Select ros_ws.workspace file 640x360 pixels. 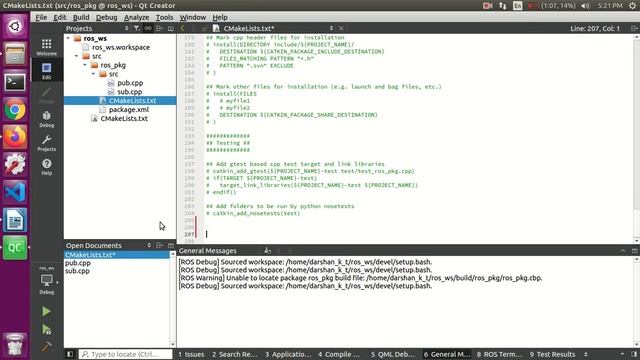click(x=121, y=47)
